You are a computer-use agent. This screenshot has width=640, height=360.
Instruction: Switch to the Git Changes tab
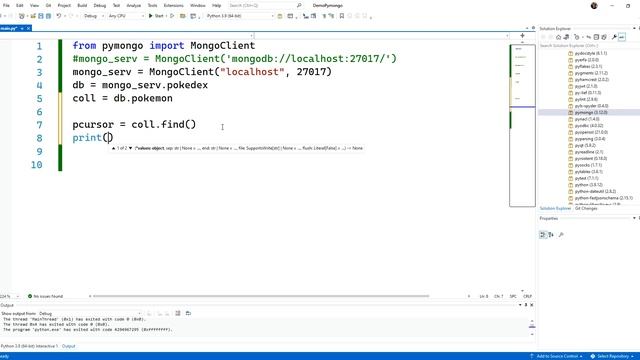(586, 209)
